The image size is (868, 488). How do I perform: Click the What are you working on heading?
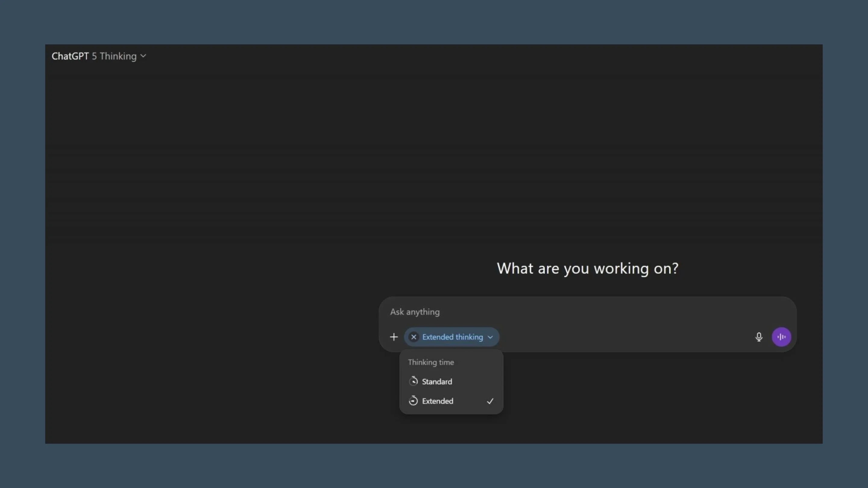(x=587, y=268)
